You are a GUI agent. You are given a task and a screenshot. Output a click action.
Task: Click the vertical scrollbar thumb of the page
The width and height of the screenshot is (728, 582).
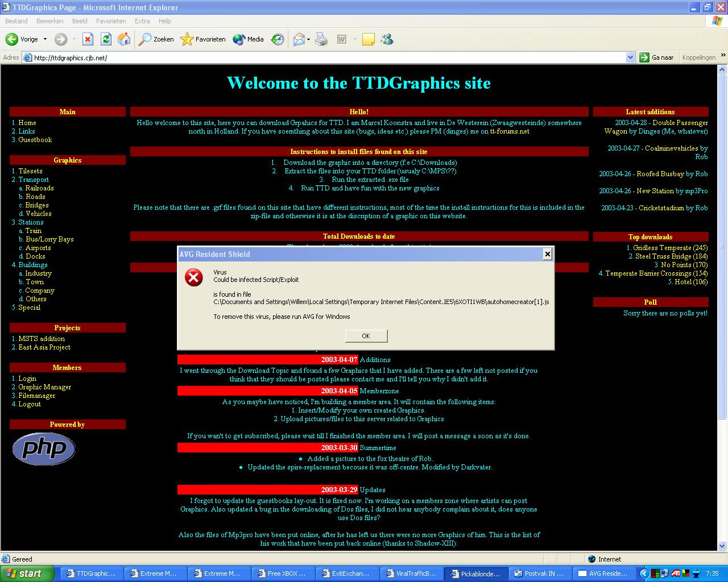(723, 247)
